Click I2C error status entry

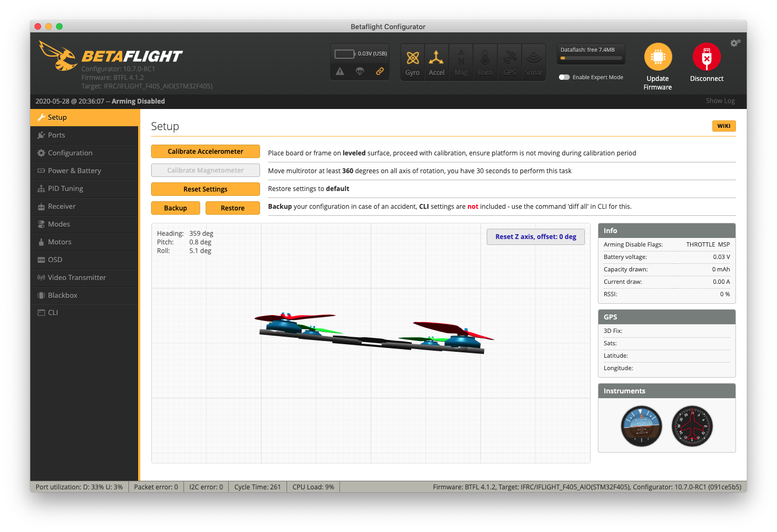206,487
